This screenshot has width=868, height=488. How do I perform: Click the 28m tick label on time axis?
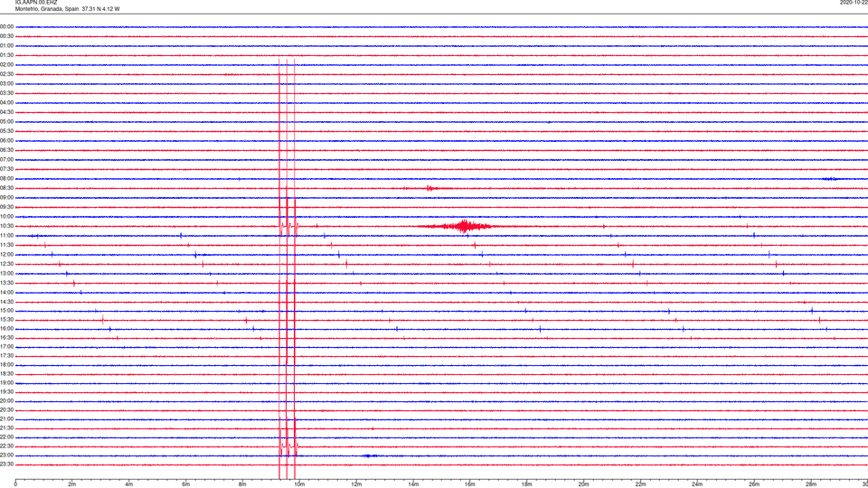coord(811,484)
